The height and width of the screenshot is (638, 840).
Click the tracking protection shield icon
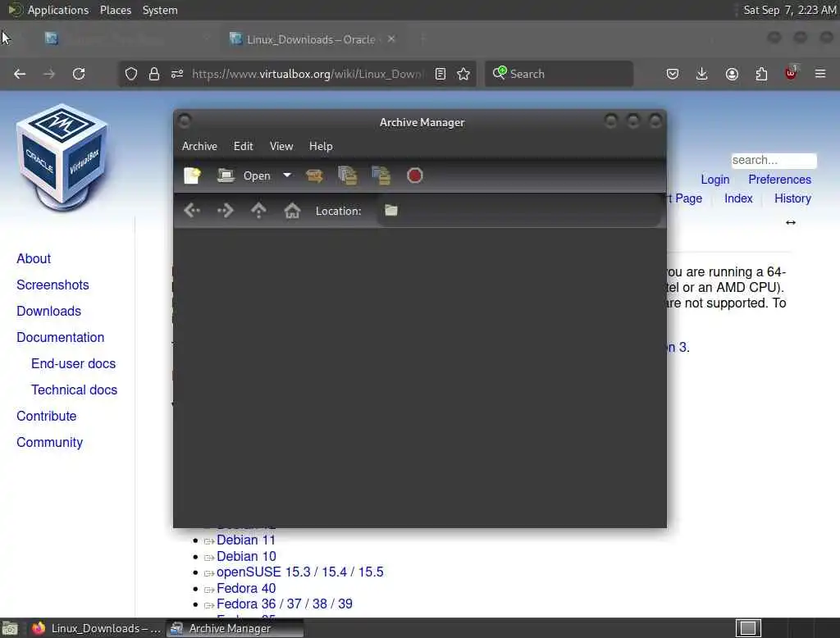click(130, 74)
